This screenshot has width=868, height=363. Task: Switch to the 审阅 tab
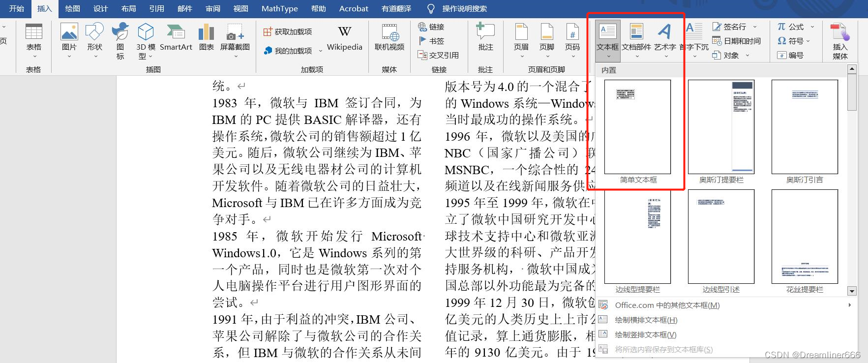click(212, 8)
